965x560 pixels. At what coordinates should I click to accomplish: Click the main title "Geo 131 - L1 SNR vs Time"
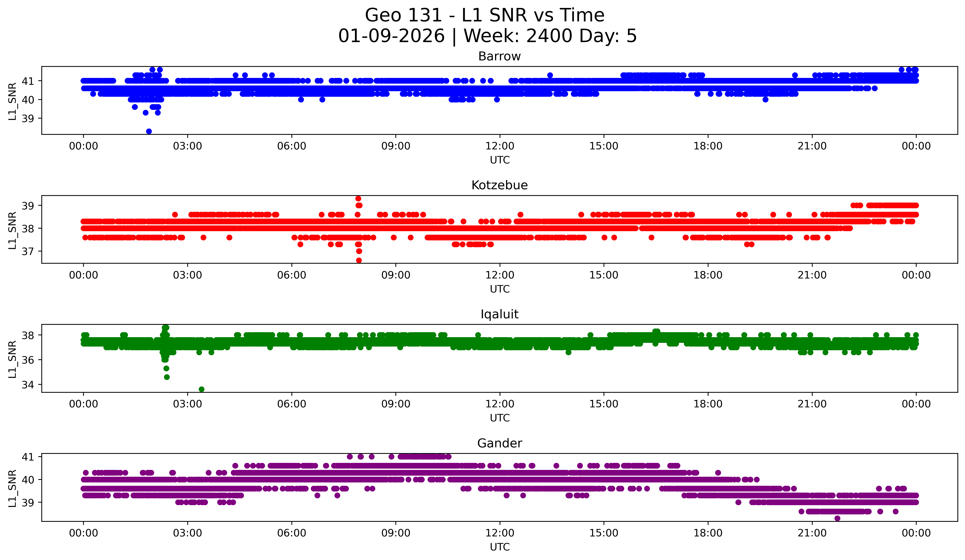point(484,15)
